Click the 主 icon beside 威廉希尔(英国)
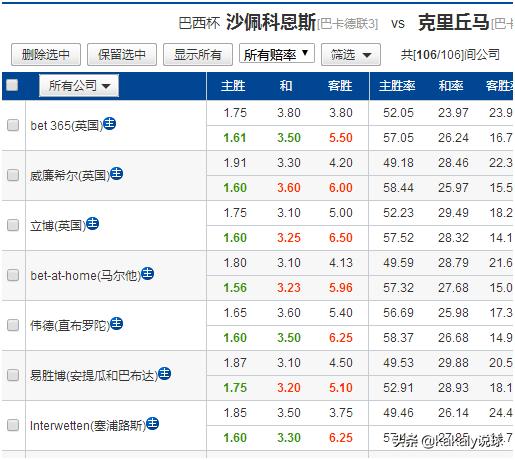Image resolution: width=515 pixels, height=460 pixels. (x=116, y=174)
